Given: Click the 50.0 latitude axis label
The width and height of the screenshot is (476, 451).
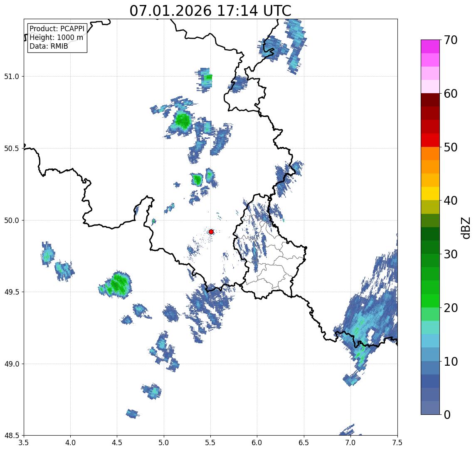Looking at the screenshot, I should pos(12,221).
